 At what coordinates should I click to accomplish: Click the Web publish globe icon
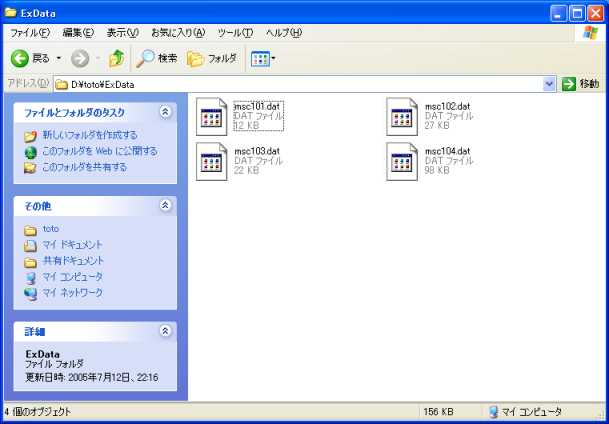[30, 152]
